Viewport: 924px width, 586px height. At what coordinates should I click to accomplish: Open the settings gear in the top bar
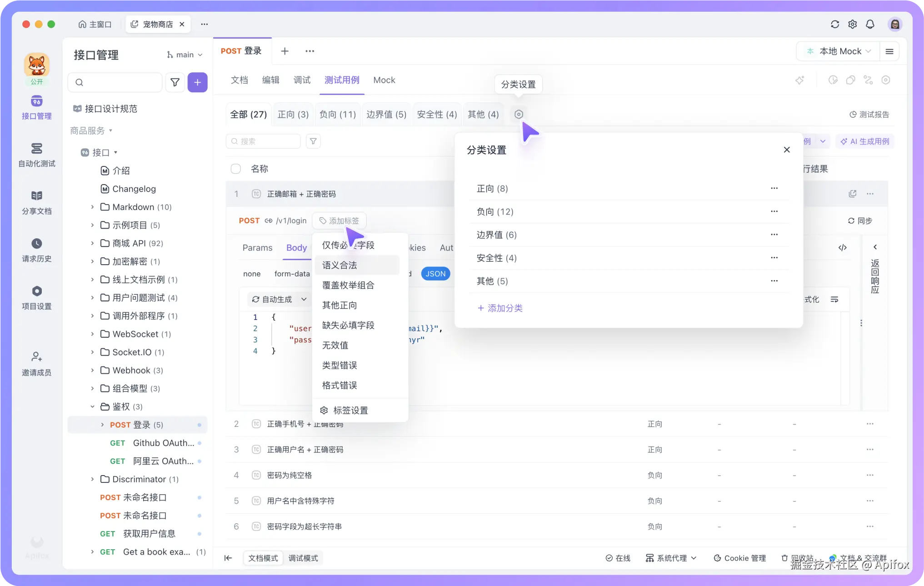[853, 24]
